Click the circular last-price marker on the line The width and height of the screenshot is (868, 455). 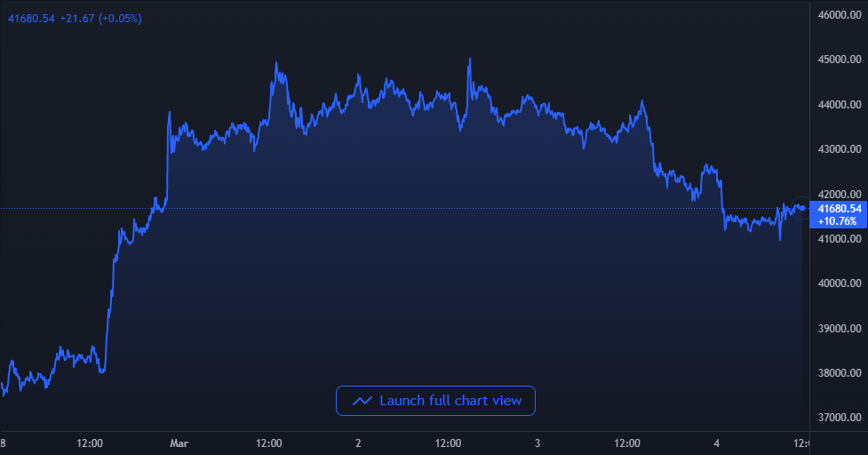coord(802,208)
